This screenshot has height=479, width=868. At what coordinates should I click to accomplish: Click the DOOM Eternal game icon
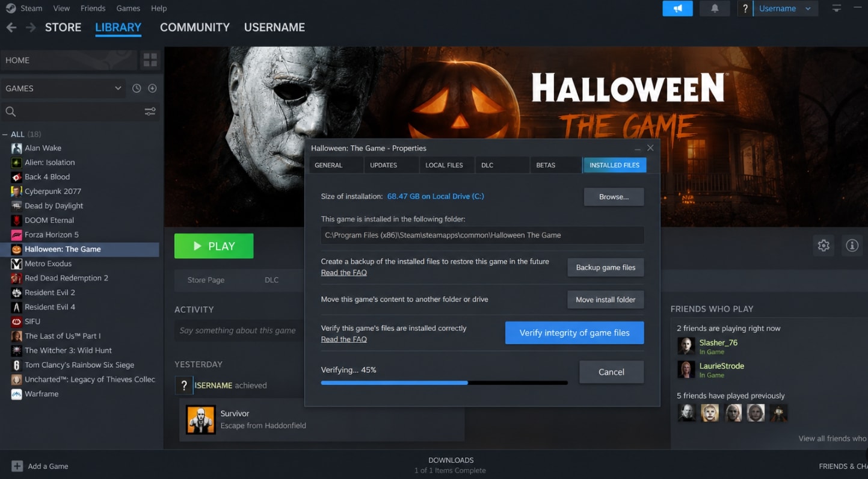pyautogui.click(x=16, y=220)
